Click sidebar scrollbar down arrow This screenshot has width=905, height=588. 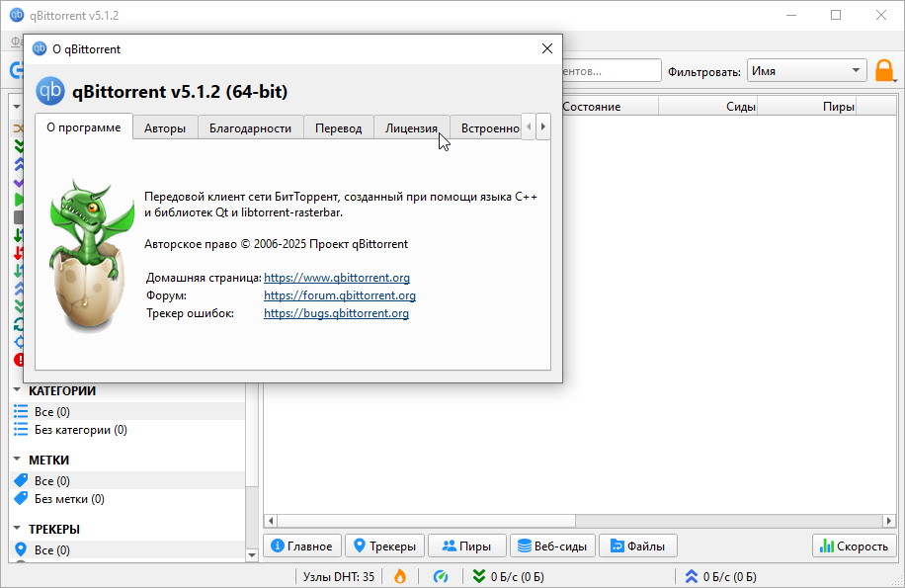coord(252,555)
